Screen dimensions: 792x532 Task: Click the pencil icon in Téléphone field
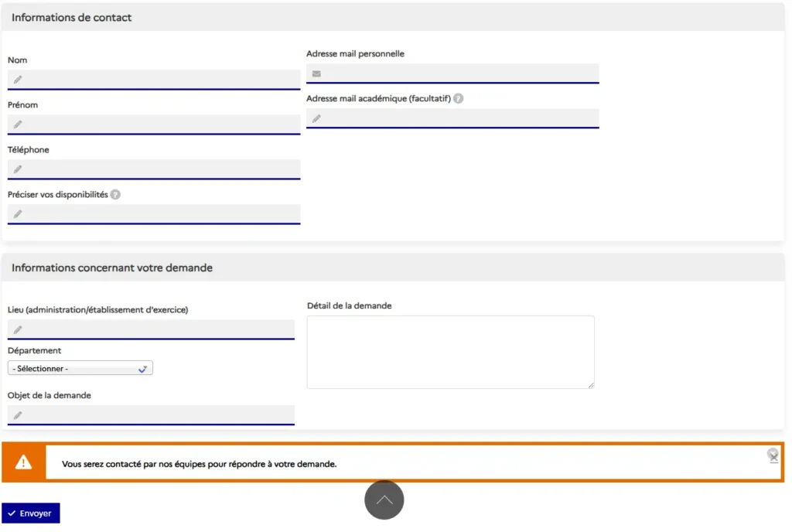tap(18, 169)
